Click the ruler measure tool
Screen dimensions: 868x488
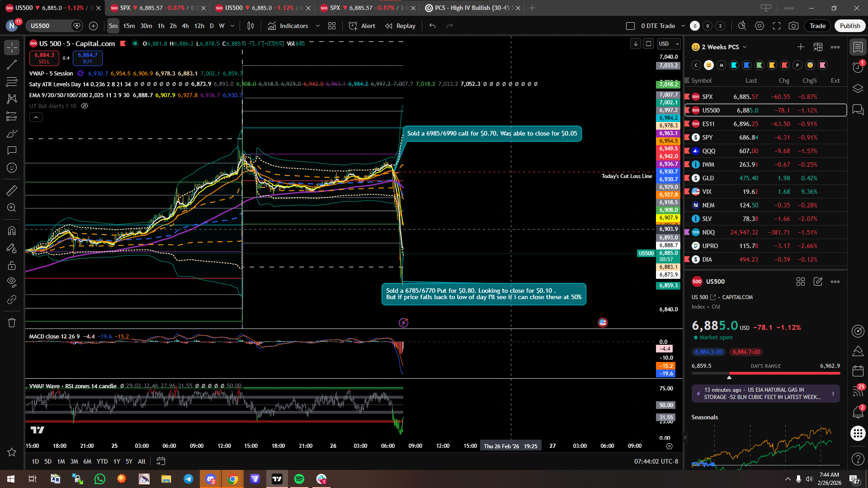click(12, 191)
